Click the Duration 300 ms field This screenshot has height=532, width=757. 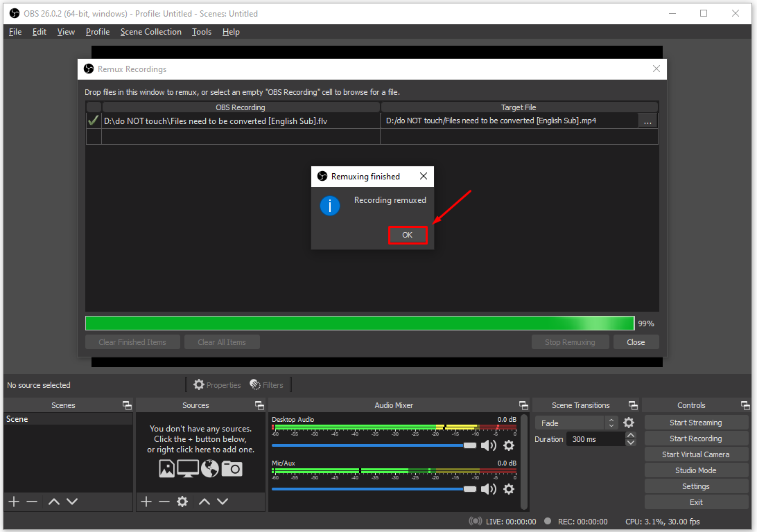[x=595, y=439]
